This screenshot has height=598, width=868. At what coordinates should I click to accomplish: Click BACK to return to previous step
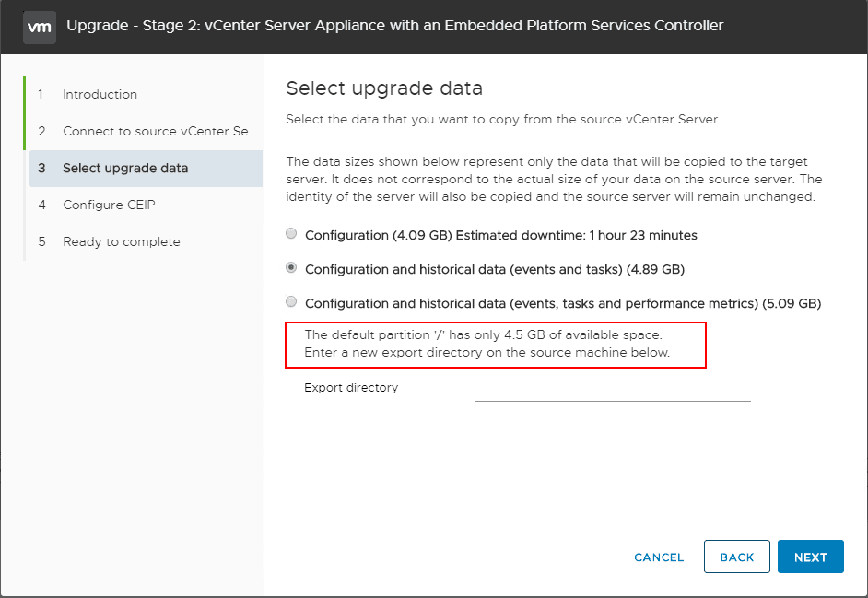[x=736, y=557]
